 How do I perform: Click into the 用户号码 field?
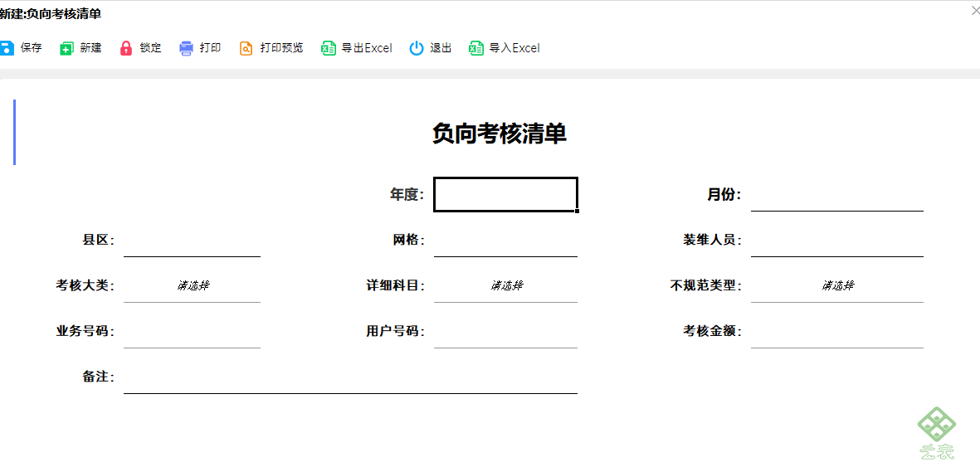tap(505, 331)
